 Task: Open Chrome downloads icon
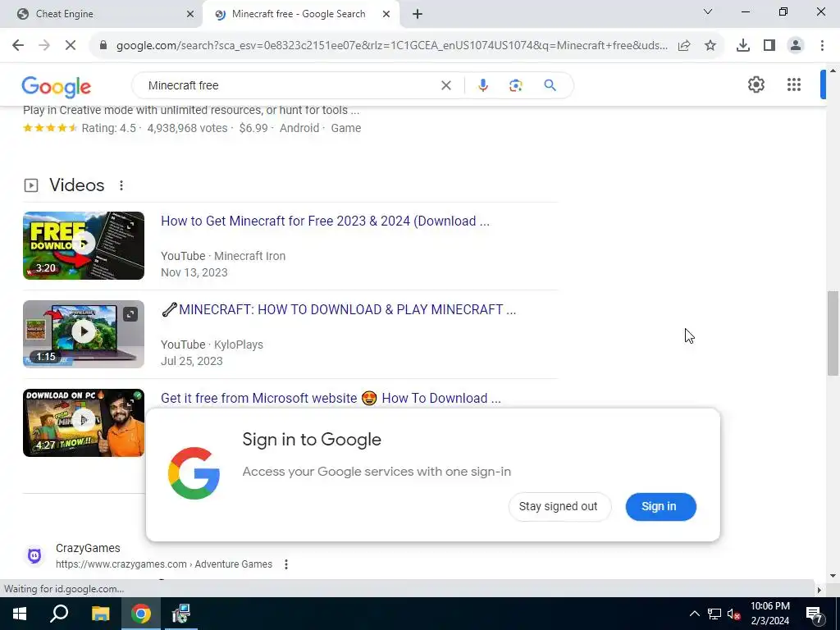[743, 46]
